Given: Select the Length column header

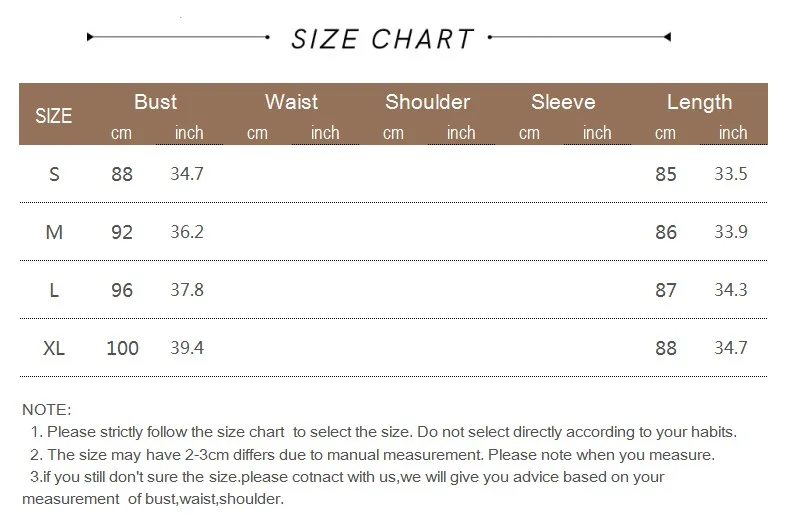Looking at the screenshot, I should pyautogui.click(x=699, y=102).
